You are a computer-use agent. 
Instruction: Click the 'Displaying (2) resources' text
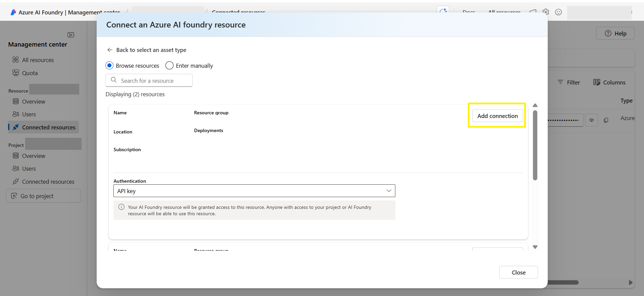(135, 94)
